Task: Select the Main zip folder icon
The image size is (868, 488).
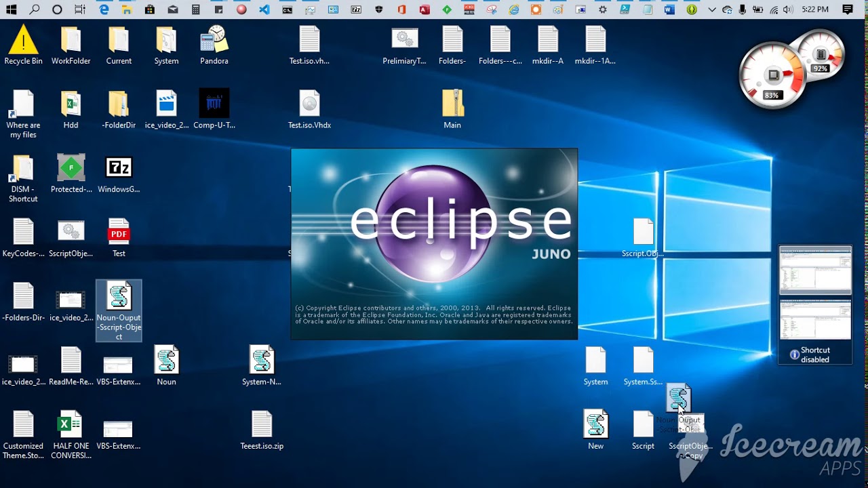Action: [x=452, y=109]
